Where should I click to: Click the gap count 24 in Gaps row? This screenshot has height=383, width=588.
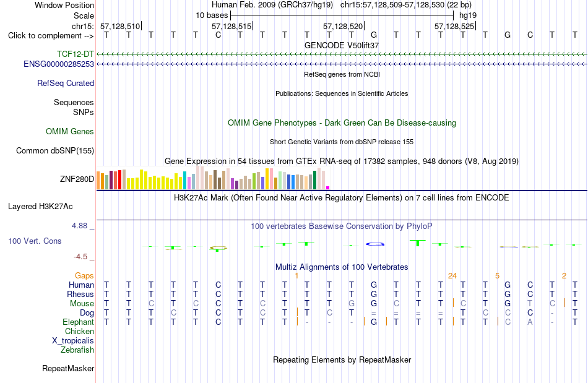pyautogui.click(x=452, y=276)
